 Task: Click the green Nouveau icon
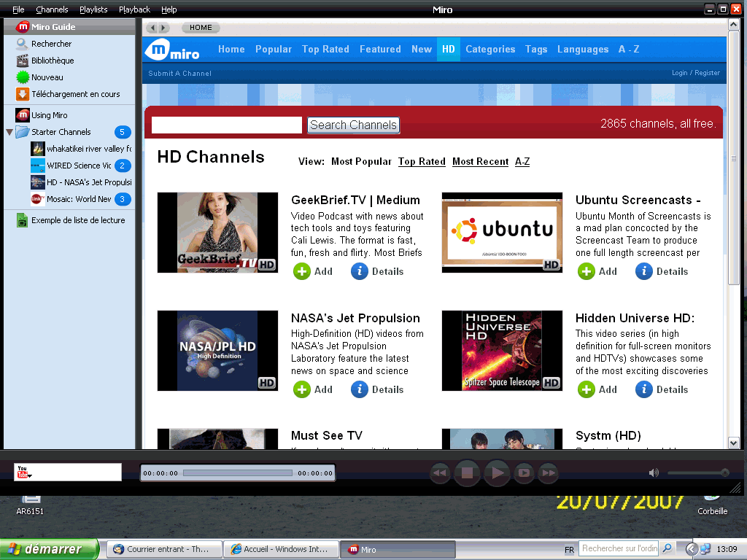(23, 77)
